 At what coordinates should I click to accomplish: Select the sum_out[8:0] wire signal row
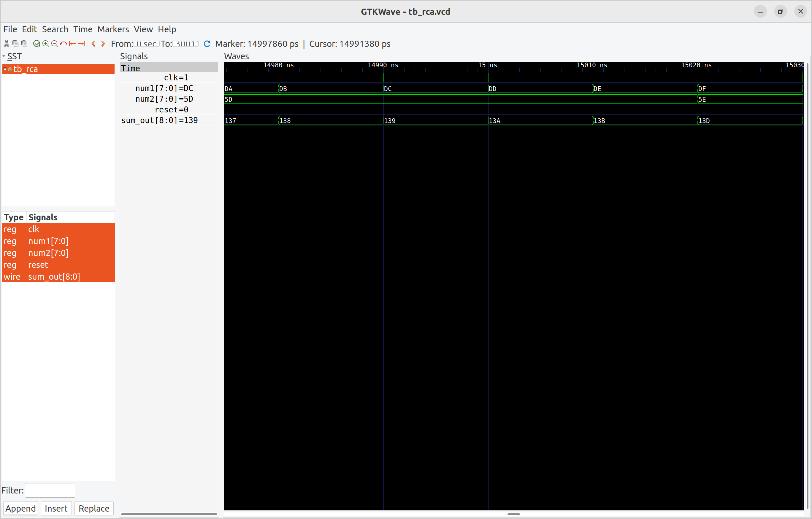(x=54, y=277)
